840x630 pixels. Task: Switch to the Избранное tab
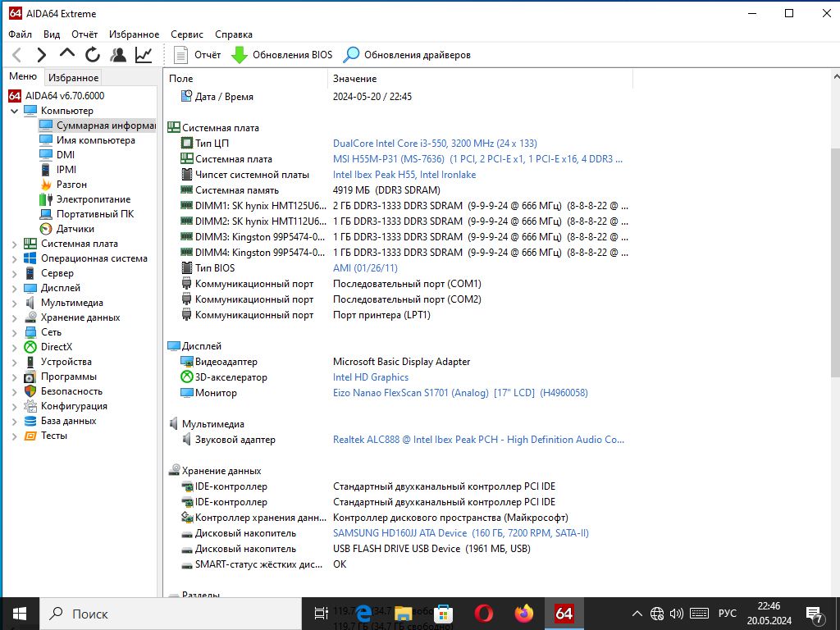(x=73, y=78)
